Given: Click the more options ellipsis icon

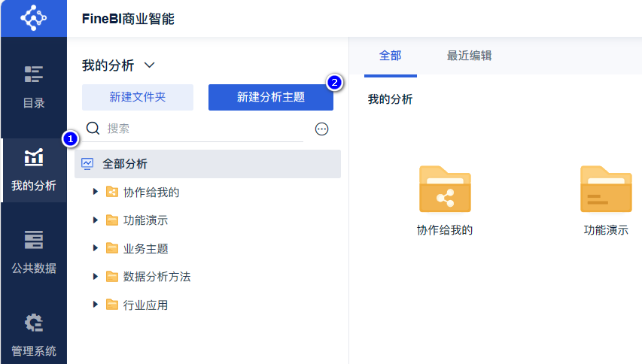Looking at the screenshot, I should point(322,129).
